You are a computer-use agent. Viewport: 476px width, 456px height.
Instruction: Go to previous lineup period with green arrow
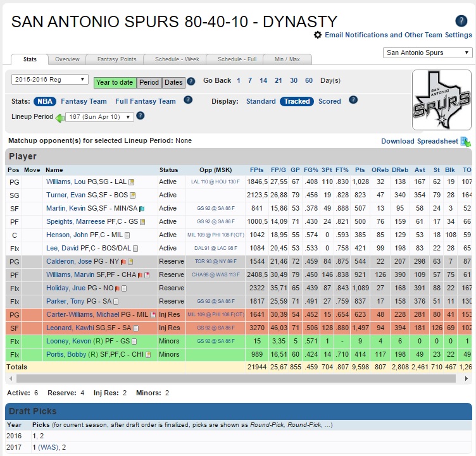[x=59, y=118]
